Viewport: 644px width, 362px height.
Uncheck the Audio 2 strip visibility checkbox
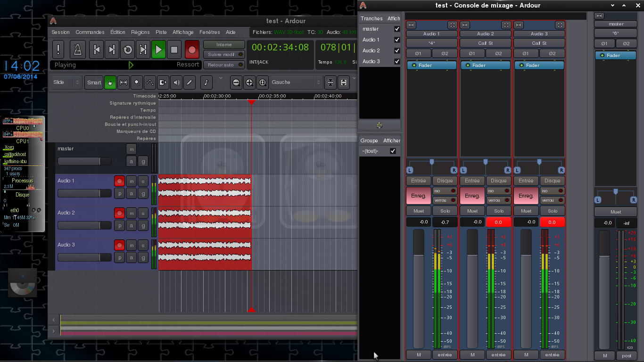(x=397, y=50)
